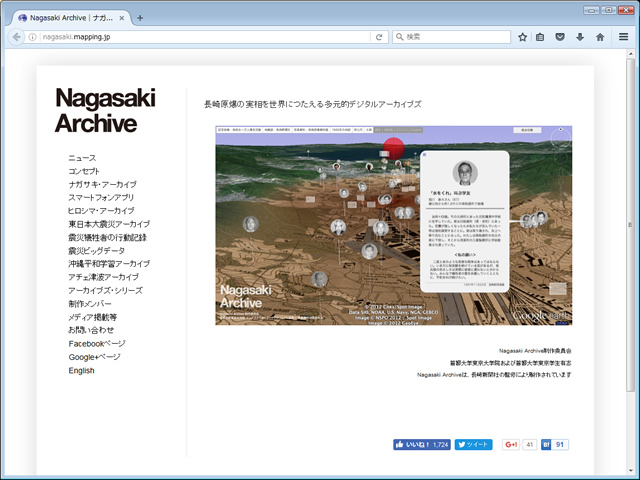Focus the address bar showing nagasaki.mapping.jp
Viewport: 640px width, 480px height.
[x=204, y=37]
